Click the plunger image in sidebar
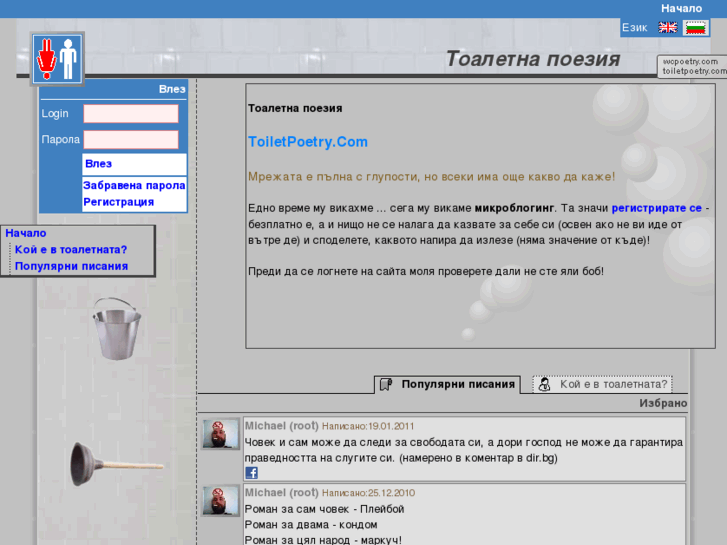Viewport: 727px width, 545px height. tap(117, 464)
